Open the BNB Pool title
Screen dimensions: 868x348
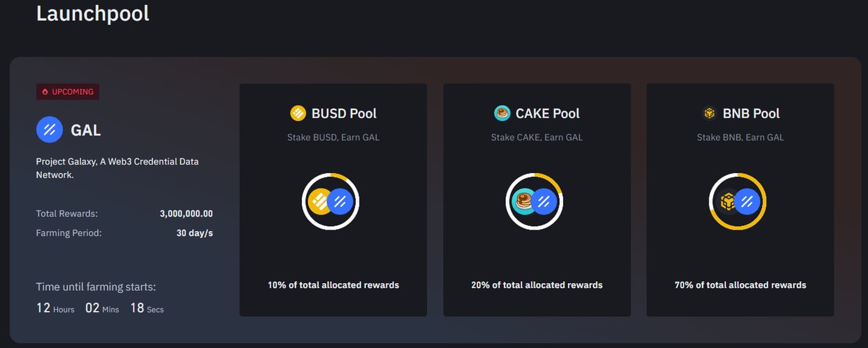click(751, 113)
